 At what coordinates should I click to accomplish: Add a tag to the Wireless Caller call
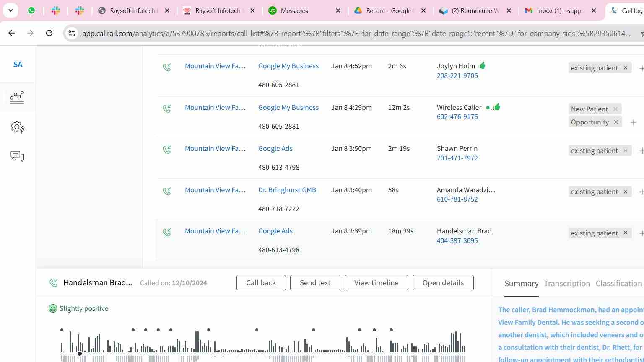(x=633, y=122)
